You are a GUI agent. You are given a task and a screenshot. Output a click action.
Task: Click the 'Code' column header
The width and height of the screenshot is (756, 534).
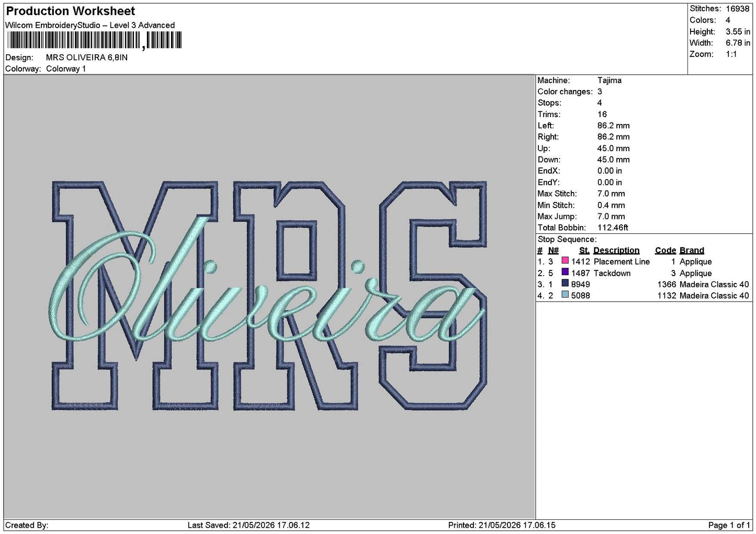665,251
